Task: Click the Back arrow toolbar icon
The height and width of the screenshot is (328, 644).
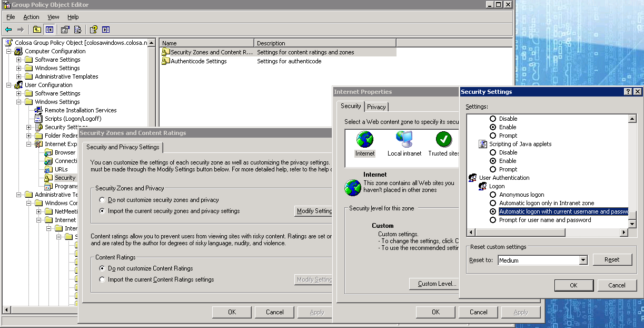Action: point(8,30)
